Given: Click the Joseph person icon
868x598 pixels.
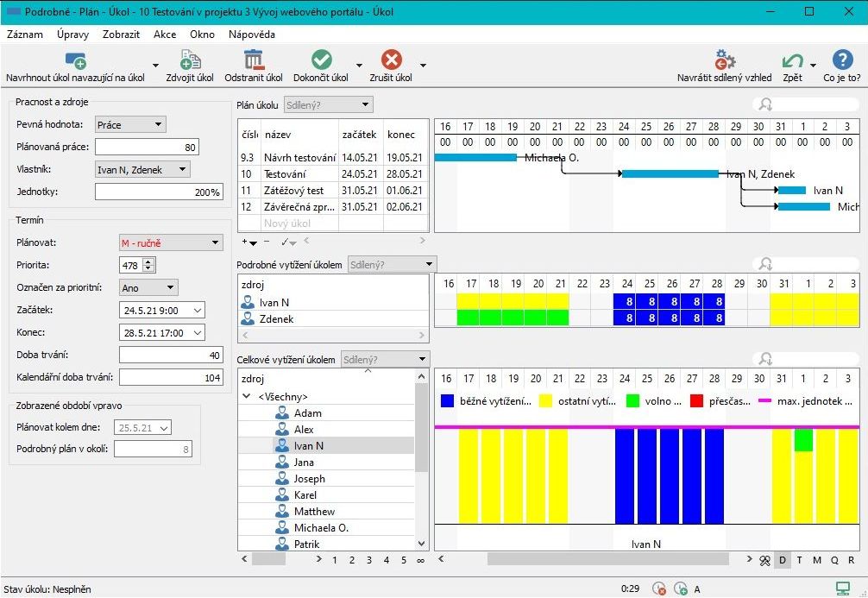Looking at the screenshot, I should (x=282, y=478).
